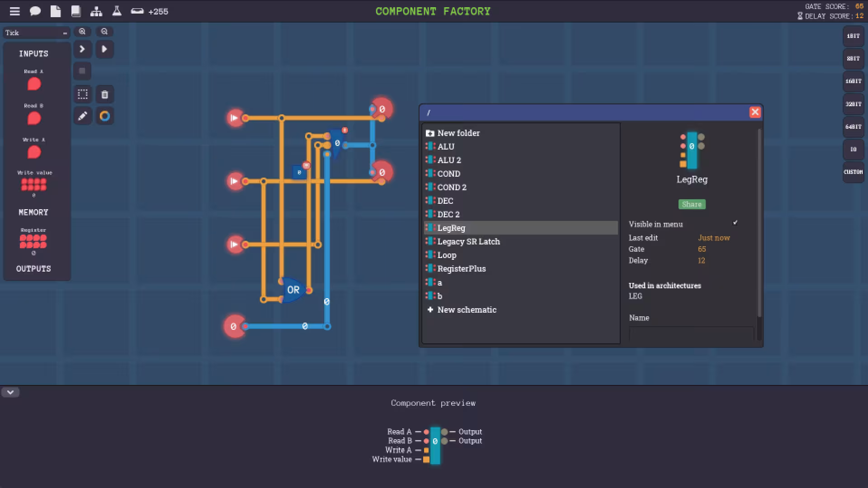This screenshot has height=488, width=868.
Task: Open schematic named b
Action: click(521, 296)
